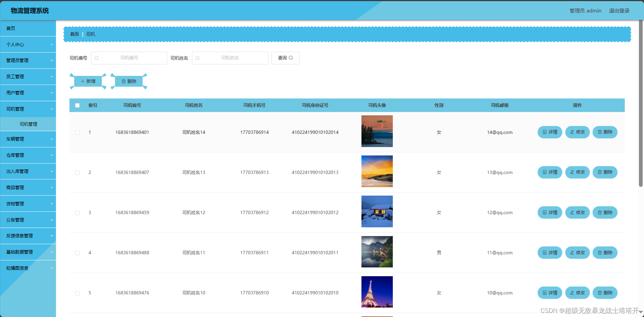
Task: View 详情 for 司机姓名12
Action: coord(550,212)
